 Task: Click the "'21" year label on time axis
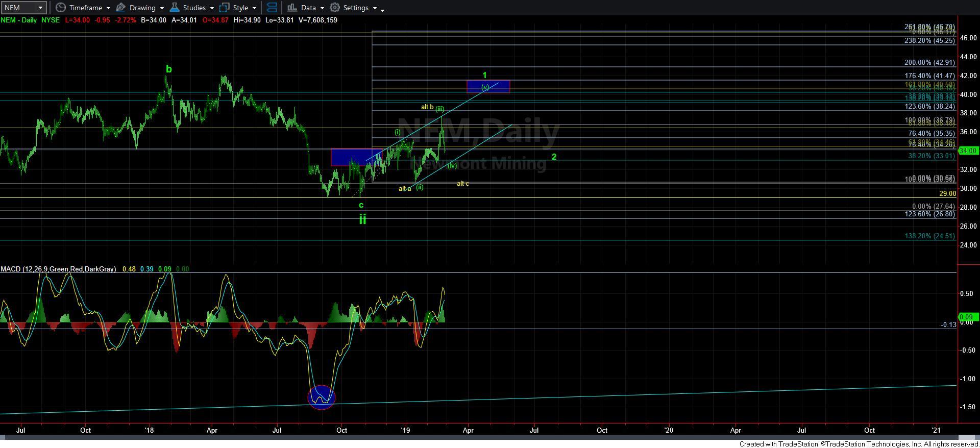click(937, 430)
